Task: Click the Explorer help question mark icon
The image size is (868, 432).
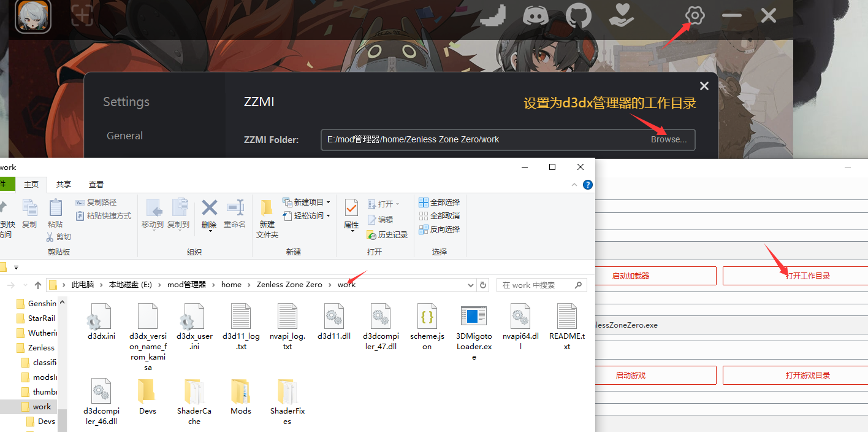Action: point(587,184)
